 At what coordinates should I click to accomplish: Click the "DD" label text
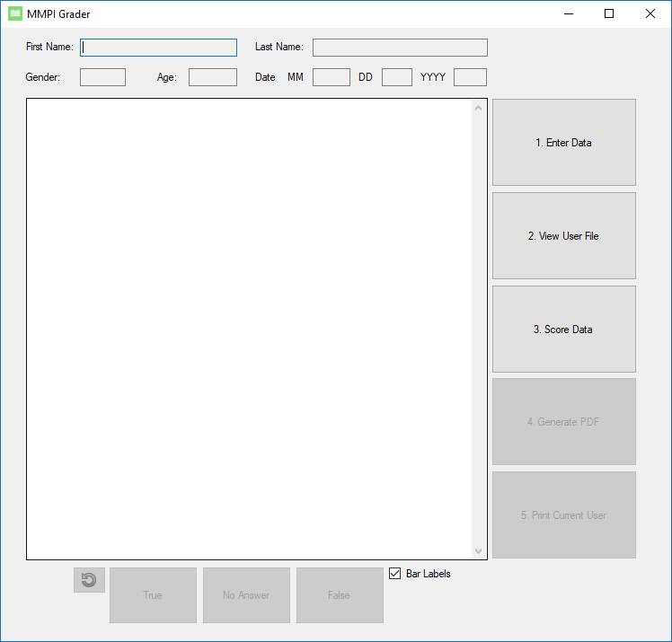coord(366,77)
